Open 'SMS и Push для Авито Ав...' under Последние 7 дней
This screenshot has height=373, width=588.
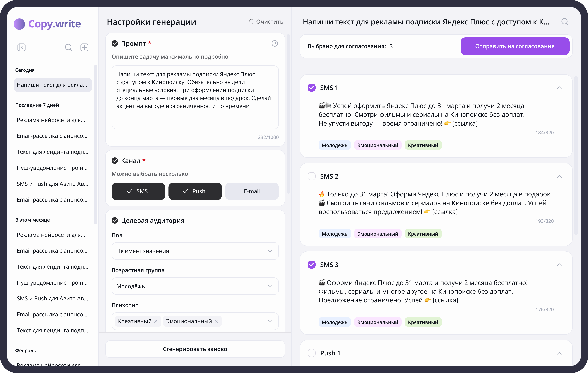tap(53, 184)
